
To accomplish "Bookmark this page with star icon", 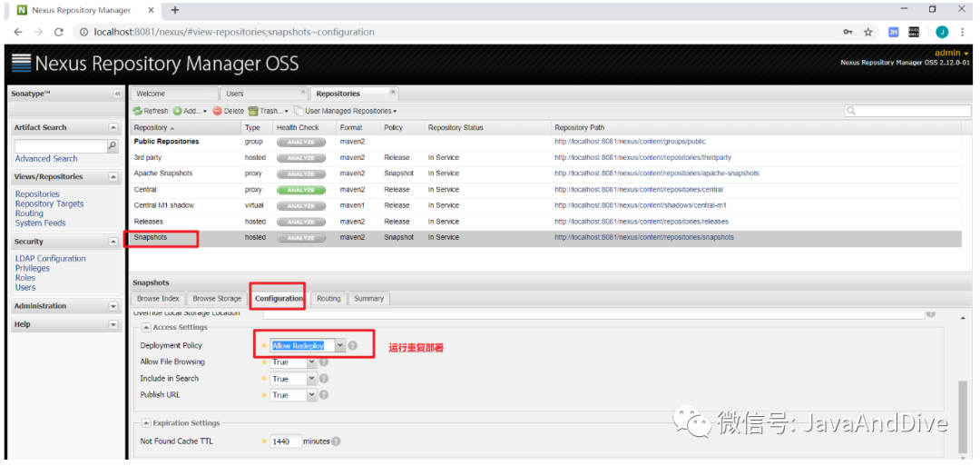I will coord(868,32).
